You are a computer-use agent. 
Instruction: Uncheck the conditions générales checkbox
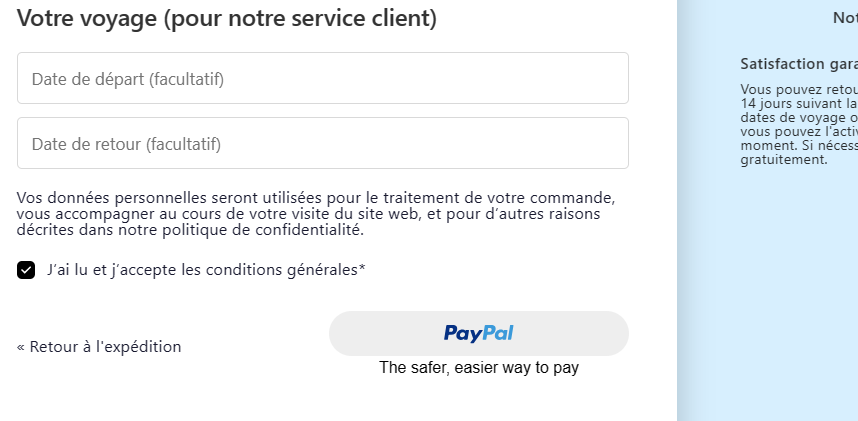pos(26,270)
